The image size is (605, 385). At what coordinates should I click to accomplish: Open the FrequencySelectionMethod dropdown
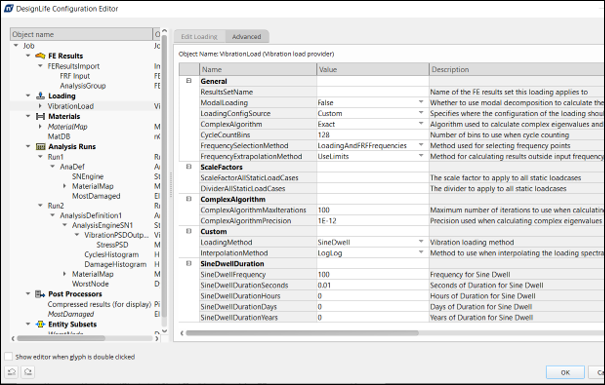[421, 145]
